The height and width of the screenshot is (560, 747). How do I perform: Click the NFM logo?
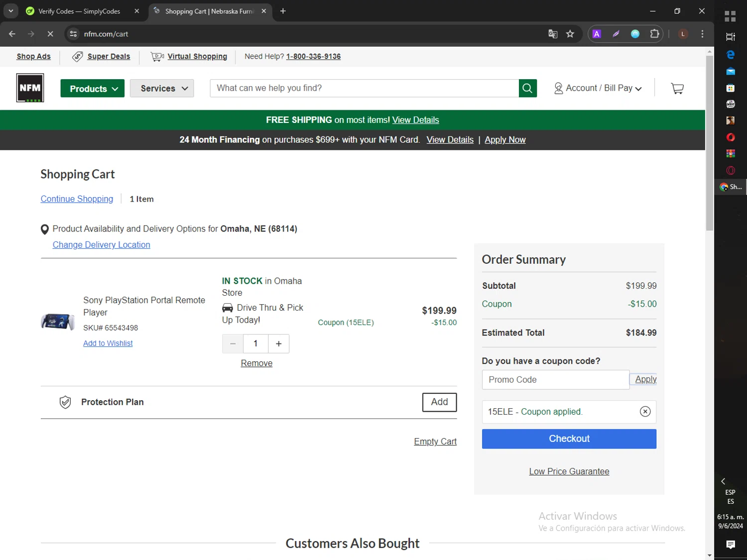click(x=30, y=88)
